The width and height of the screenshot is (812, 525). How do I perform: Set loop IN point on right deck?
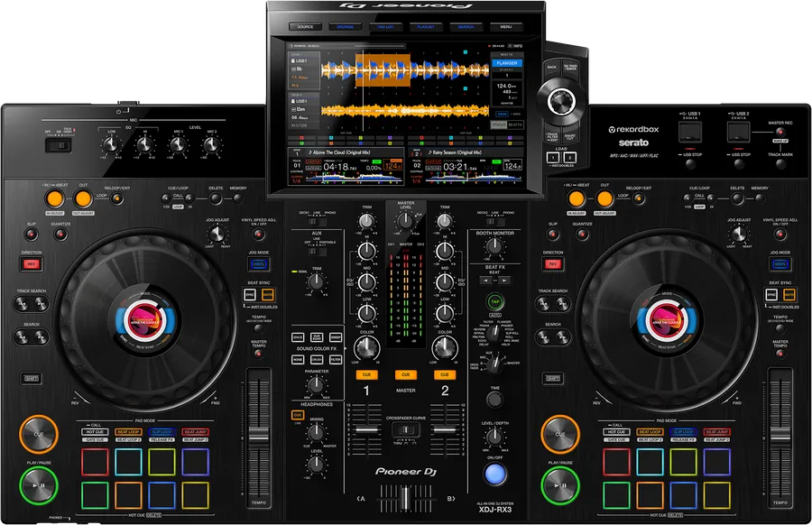pos(576,198)
